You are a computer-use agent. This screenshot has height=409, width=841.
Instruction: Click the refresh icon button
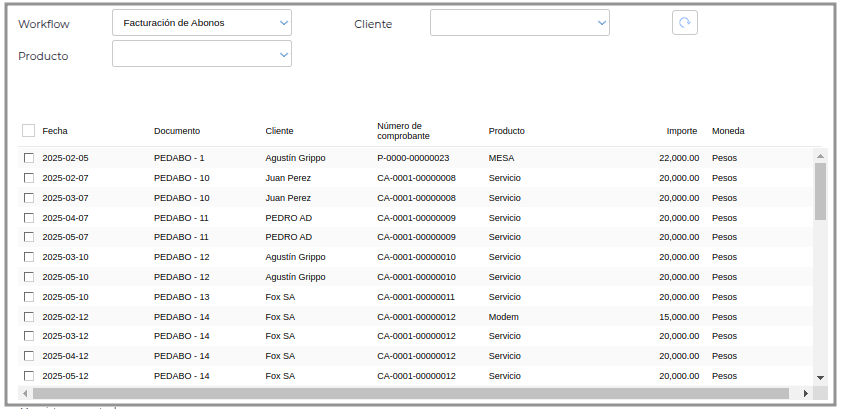(684, 23)
